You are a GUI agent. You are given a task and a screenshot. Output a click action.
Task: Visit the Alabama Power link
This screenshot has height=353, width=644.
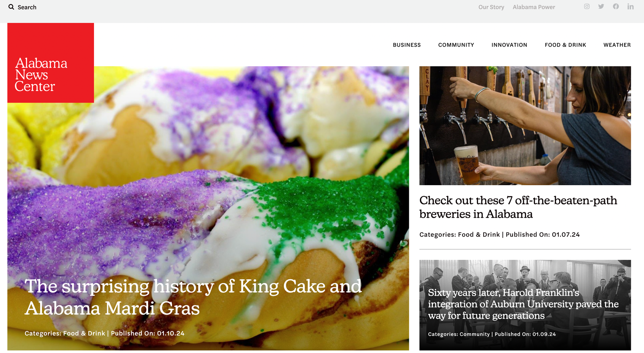pyautogui.click(x=534, y=7)
